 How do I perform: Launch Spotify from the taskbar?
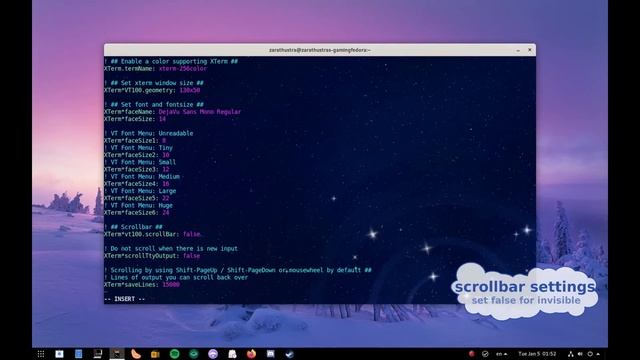[x=174, y=354]
